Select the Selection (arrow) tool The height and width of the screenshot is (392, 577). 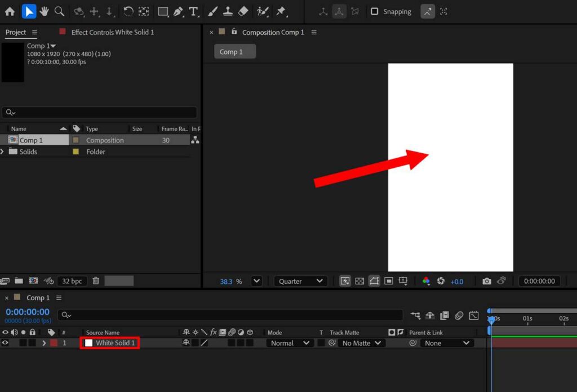29,11
